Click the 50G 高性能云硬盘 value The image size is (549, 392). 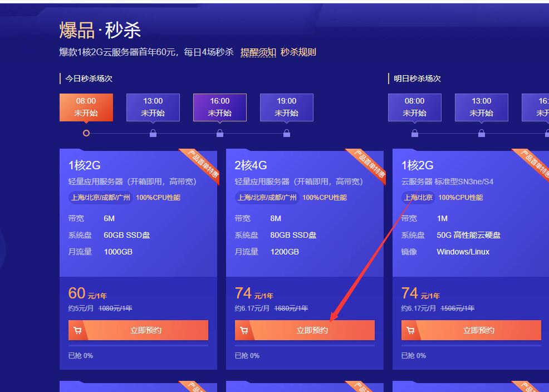[x=468, y=235]
